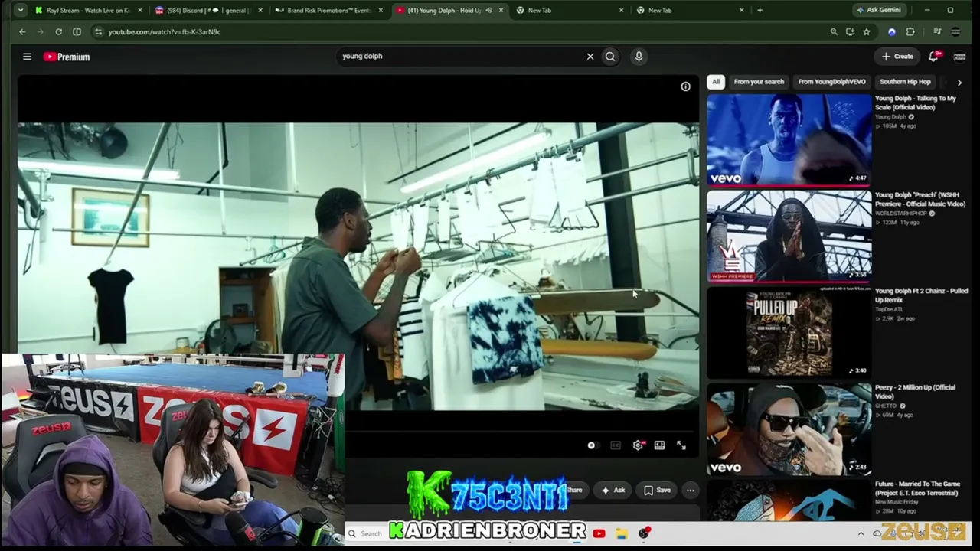Open 'Future - Married To The Game' title
Screen dimensions: 980x551
(917, 488)
